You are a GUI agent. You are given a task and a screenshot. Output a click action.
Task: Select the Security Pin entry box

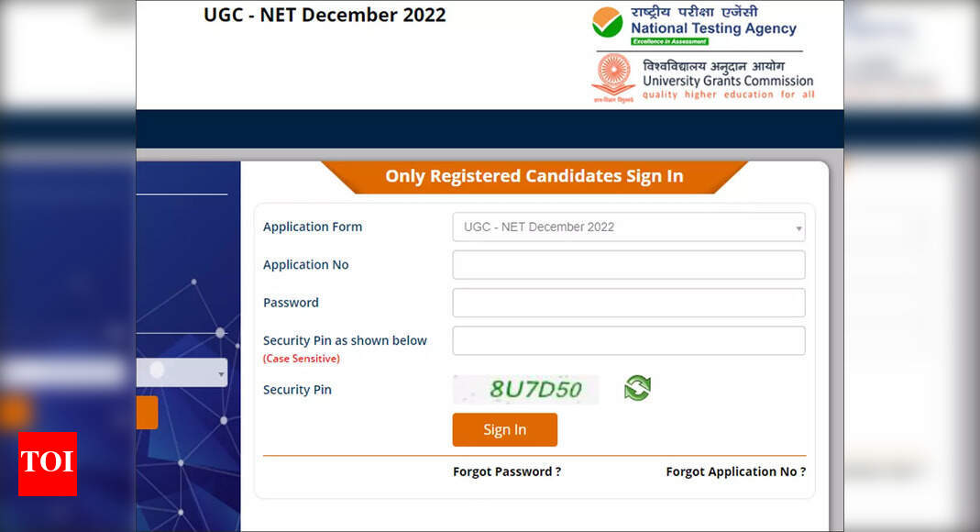point(628,340)
